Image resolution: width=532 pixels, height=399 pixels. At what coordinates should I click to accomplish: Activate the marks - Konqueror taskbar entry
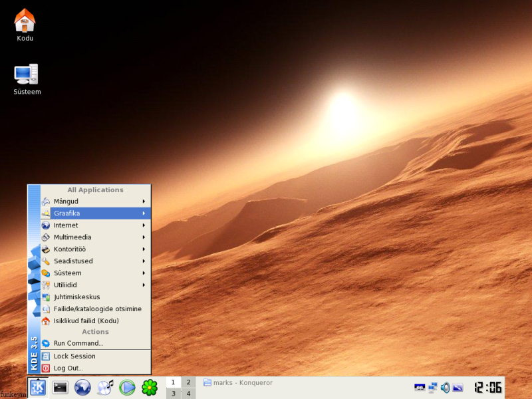237,383
